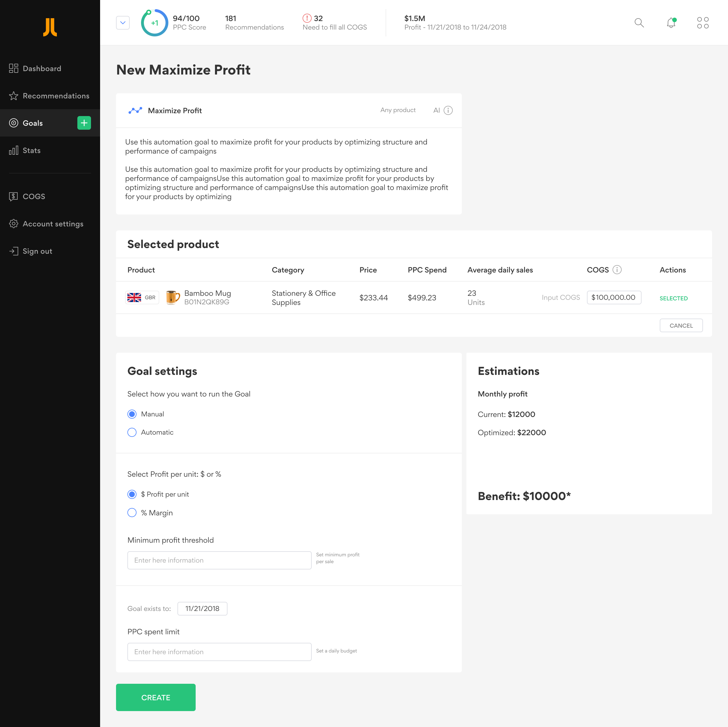Click the SELECTED action label
728x727 pixels.
[673, 298]
